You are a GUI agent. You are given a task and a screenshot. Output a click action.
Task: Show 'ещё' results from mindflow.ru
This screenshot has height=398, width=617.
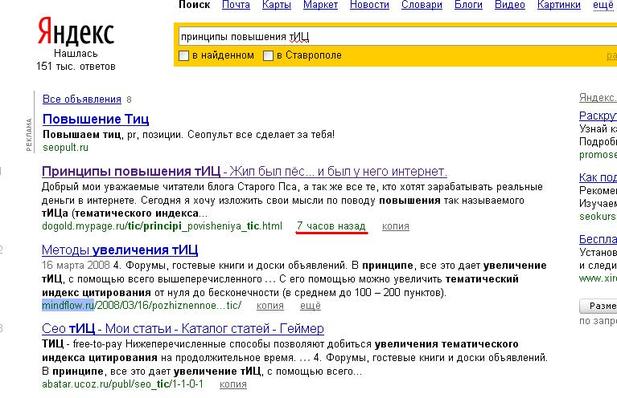tap(310, 306)
